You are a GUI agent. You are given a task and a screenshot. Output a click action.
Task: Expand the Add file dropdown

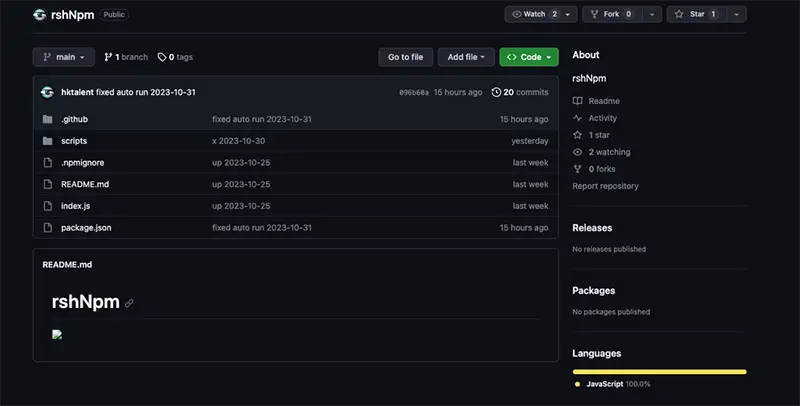pyautogui.click(x=466, y=57)
